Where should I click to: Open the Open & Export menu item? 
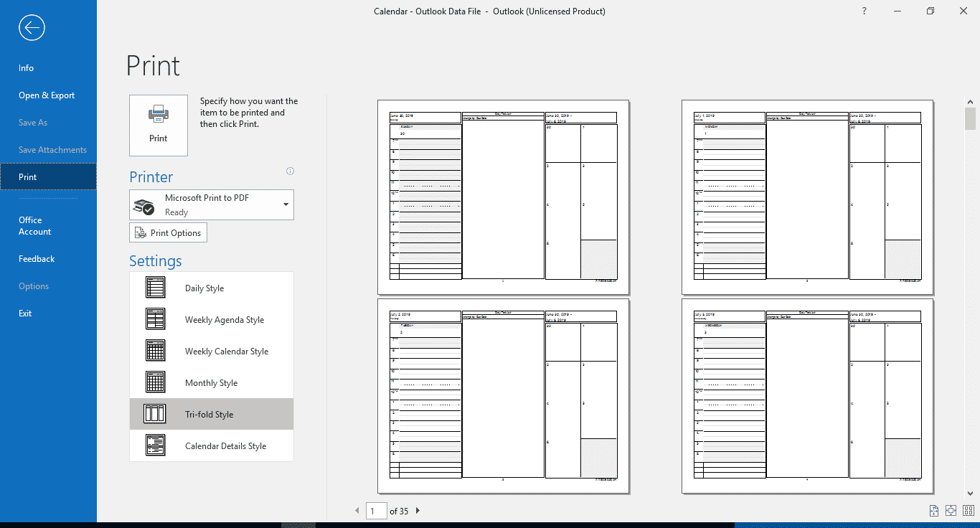click(47, 95)
